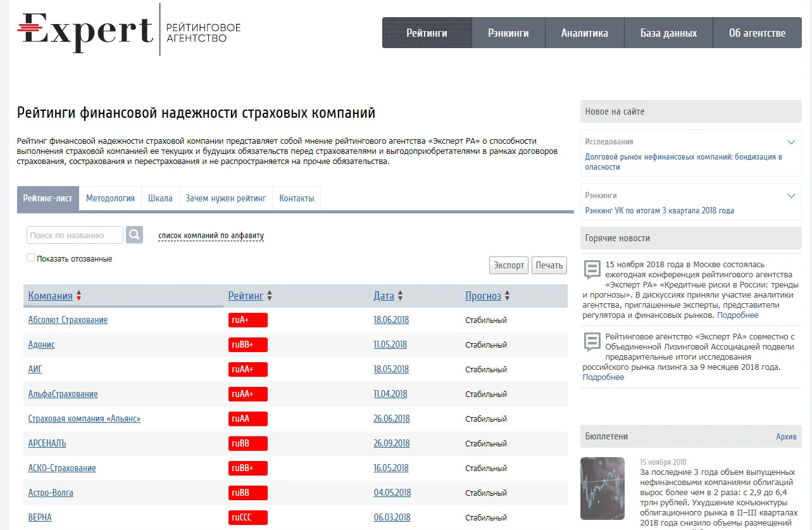
Task: Sort by Рейтинг column arrows icon
Action: 270,296
